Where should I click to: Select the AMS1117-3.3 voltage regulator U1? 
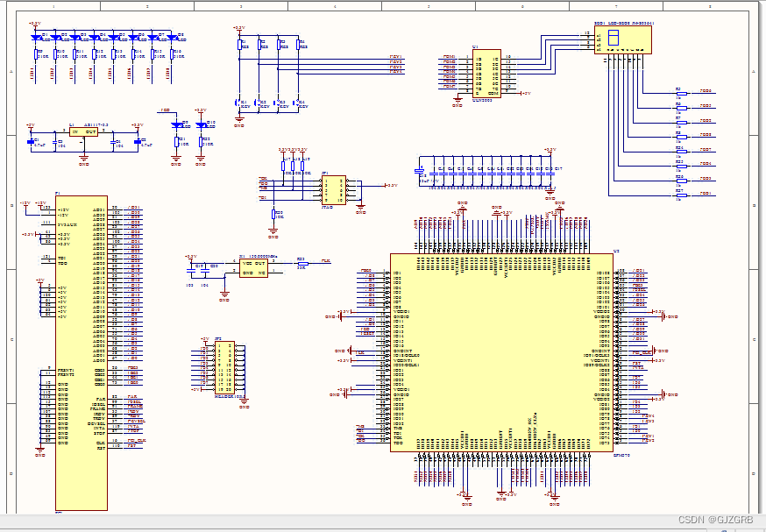(x=83, y=131)
